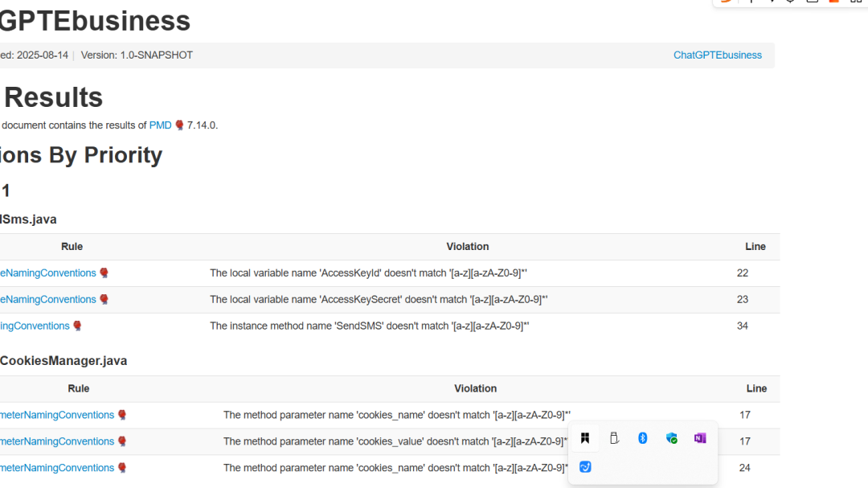868x488 pixels.
Task: Open the rule link in the AccessKeySecret row
Action: pyautogui.click(x=48, y=299)
